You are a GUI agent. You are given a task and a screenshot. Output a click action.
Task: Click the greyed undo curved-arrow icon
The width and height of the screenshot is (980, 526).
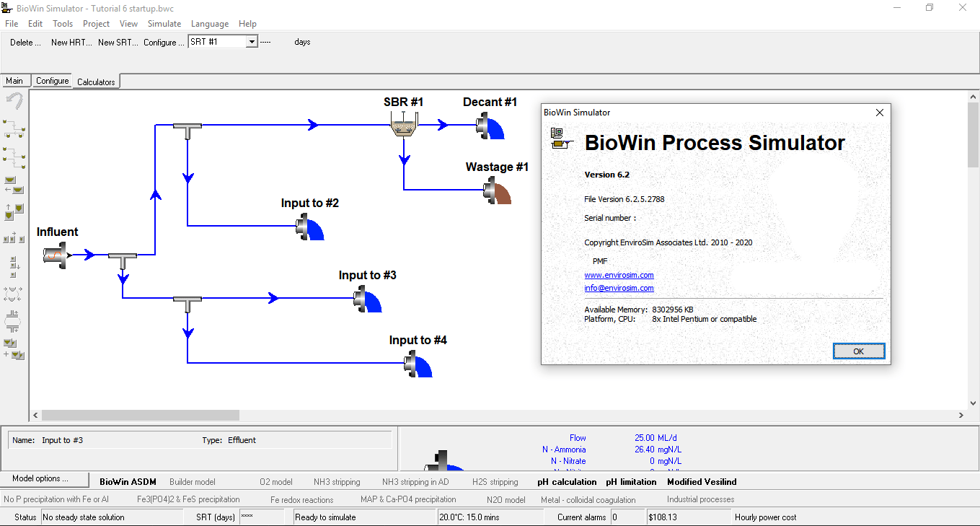pos(14,101)
